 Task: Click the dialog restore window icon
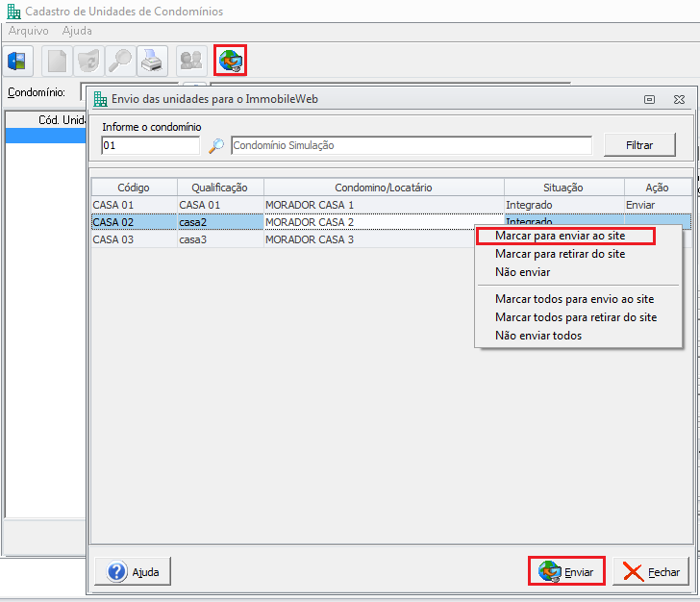(x=650, y=99)
